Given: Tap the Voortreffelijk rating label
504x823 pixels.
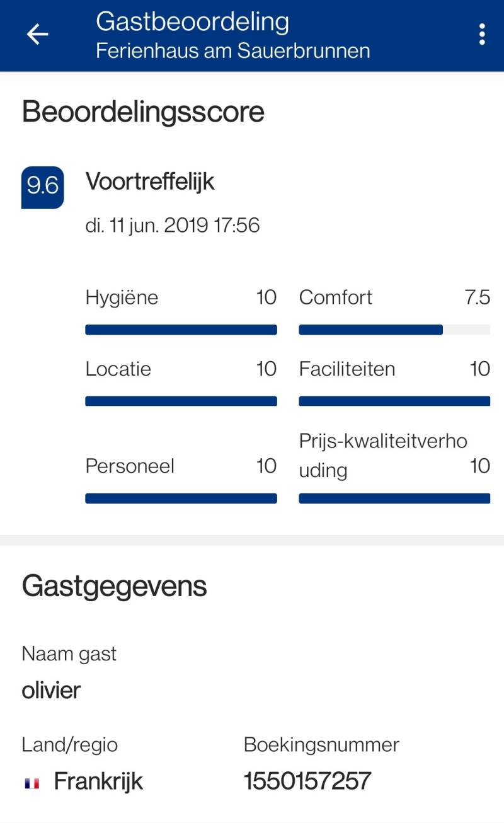Looking at the screenshot, I should tap(150, 181).
